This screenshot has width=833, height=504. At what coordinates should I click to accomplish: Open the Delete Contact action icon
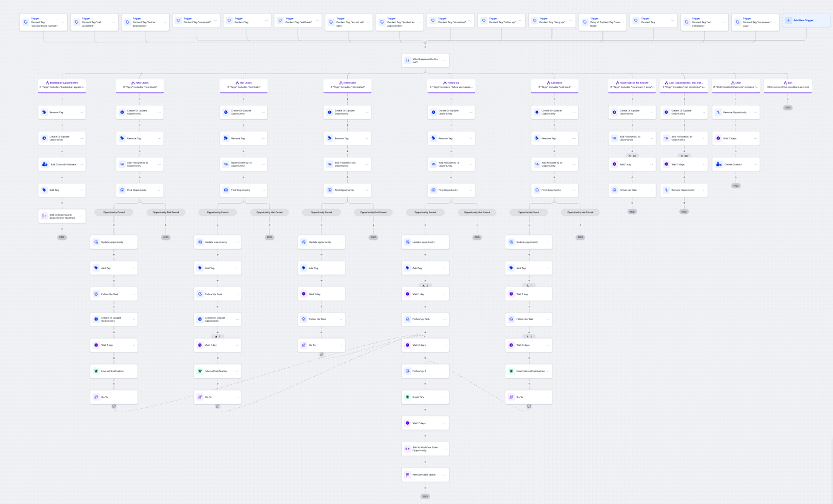[x=719, y=164]
